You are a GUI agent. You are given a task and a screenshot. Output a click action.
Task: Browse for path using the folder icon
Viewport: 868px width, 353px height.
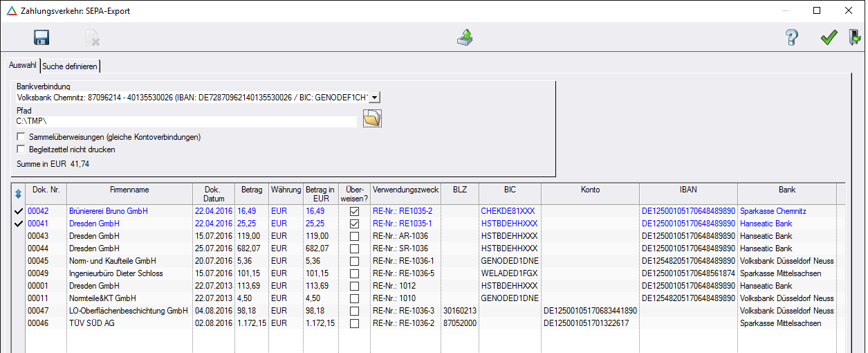(372, 120)
